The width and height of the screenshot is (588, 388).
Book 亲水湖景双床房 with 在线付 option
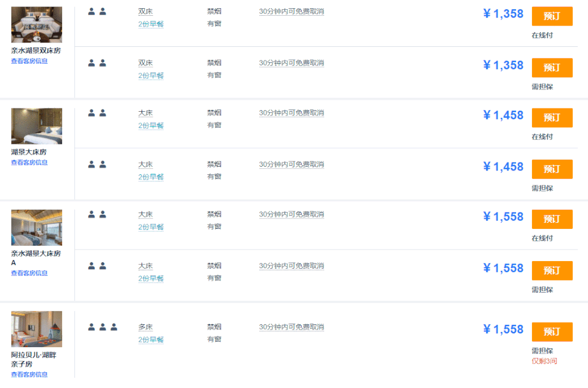(552, 16)
